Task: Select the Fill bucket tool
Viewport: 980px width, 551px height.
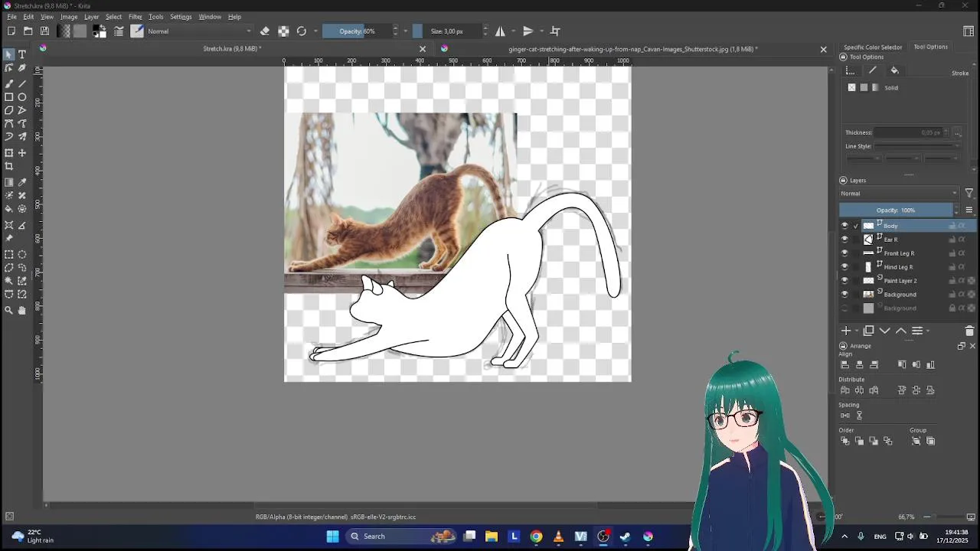Action: (x=8, y=209)
